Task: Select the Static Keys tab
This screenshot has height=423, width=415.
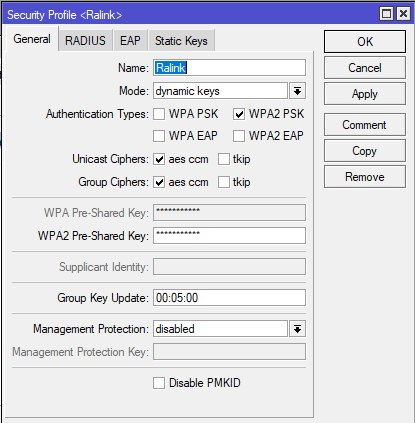Action: (x=181, y=40)
